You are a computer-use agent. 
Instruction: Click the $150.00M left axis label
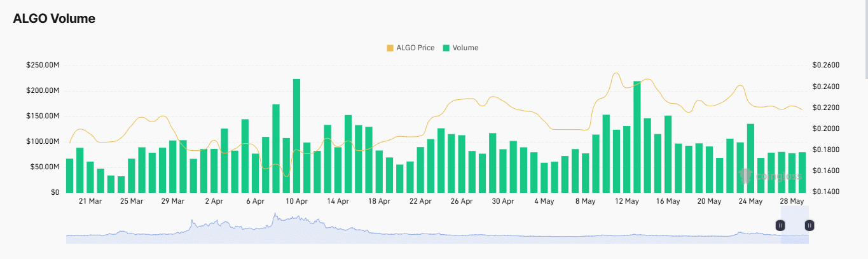tap(43, 116)
